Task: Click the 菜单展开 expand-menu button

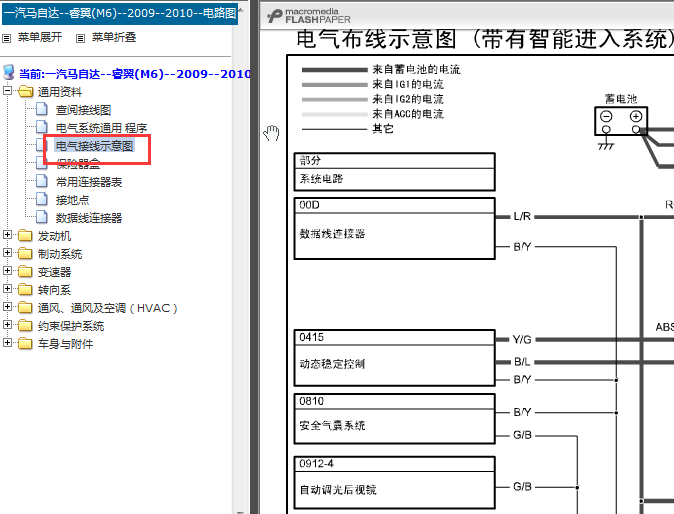Action: pyautogui.click(x=40, y=37)
